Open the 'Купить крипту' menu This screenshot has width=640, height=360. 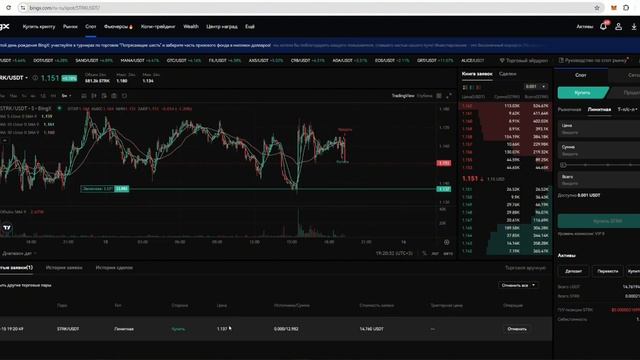[39, 27]
